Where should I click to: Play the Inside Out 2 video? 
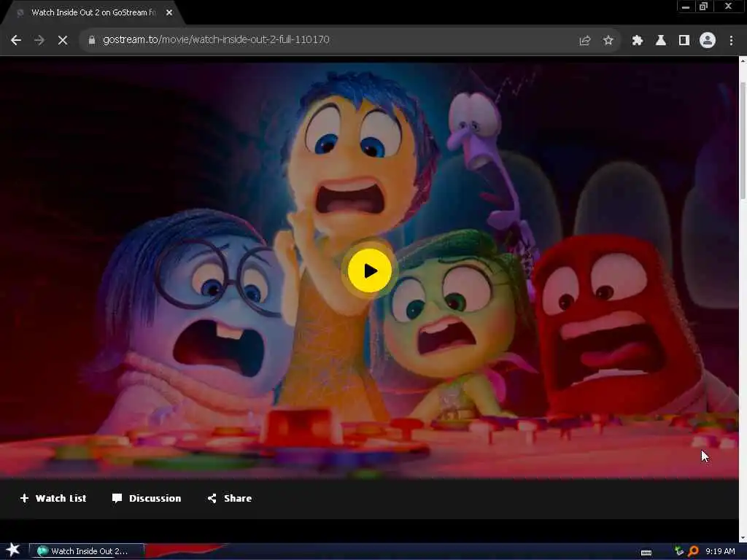pos(370,271)
